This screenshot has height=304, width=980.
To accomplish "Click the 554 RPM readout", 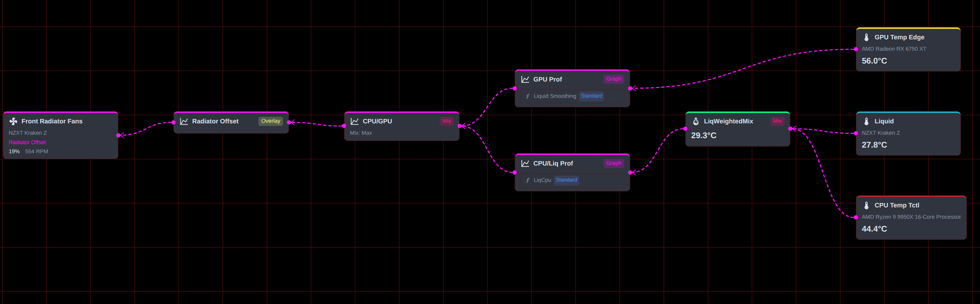I will (x=36, y=151).
